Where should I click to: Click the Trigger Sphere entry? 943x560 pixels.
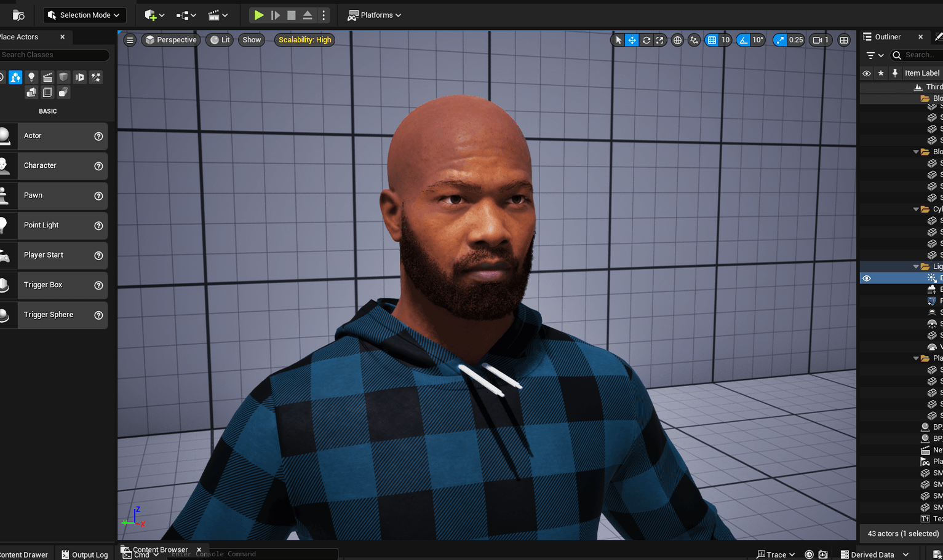pos(54,315)
